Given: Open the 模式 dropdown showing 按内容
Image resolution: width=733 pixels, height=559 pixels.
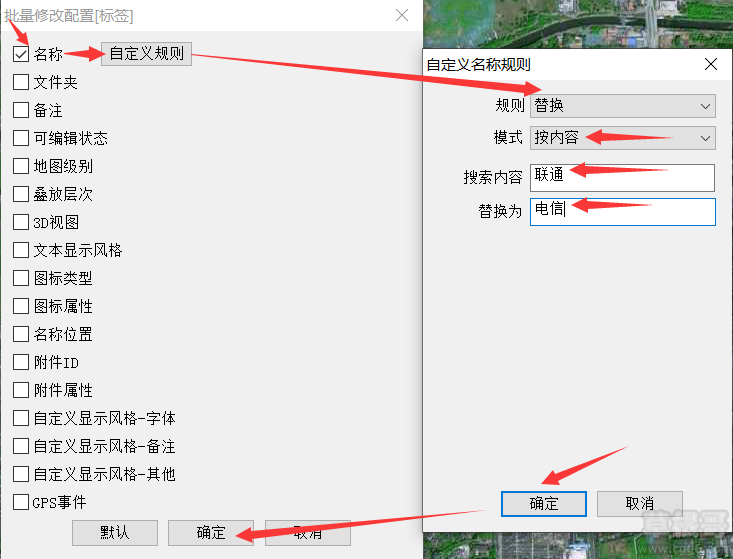Looking at the screenshot, I should tap(623, 138).
